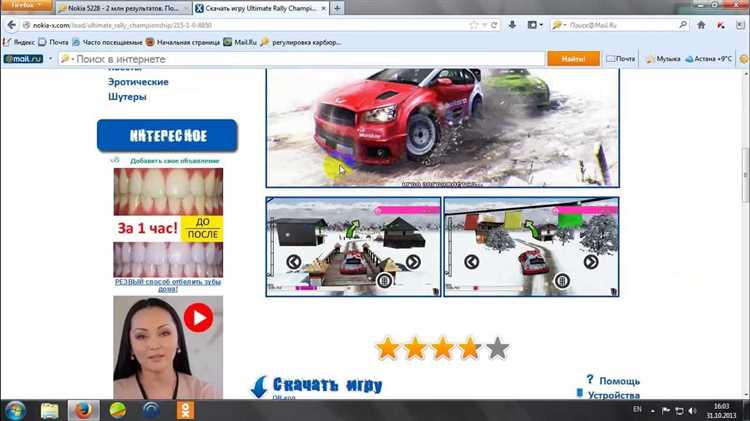
Task: Click the page vertical scrollbar thumb
Action: [x=745, y=175]
